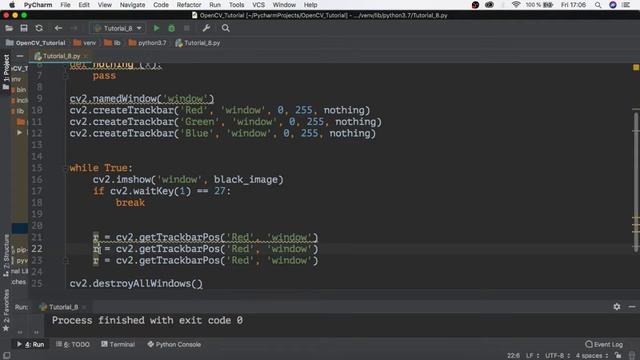Open the PyCharm application menu

pyautogui.click(x=38, y=5)
